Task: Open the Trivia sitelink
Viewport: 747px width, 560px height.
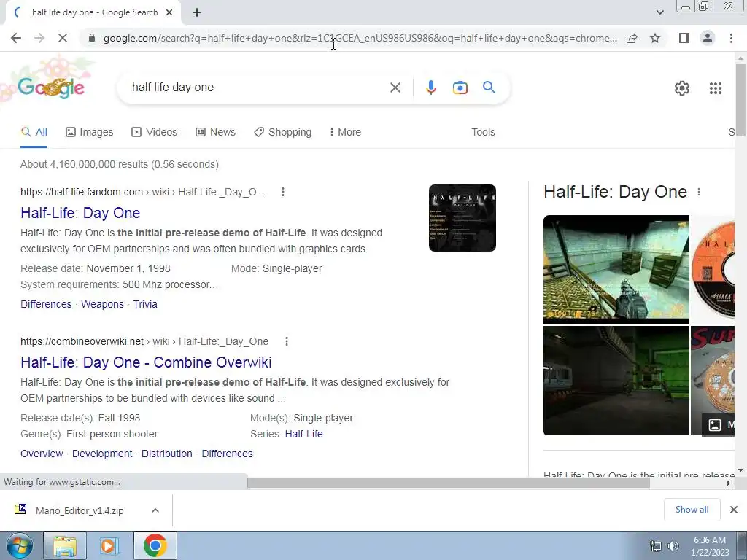Action: 145,304
